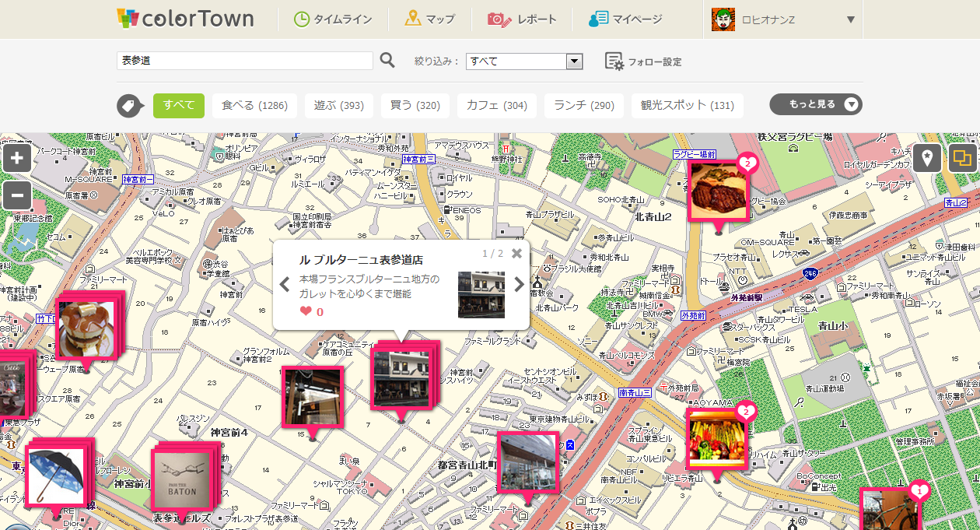
Task: Click the search magnifier icon
Action: coord(387,60)
